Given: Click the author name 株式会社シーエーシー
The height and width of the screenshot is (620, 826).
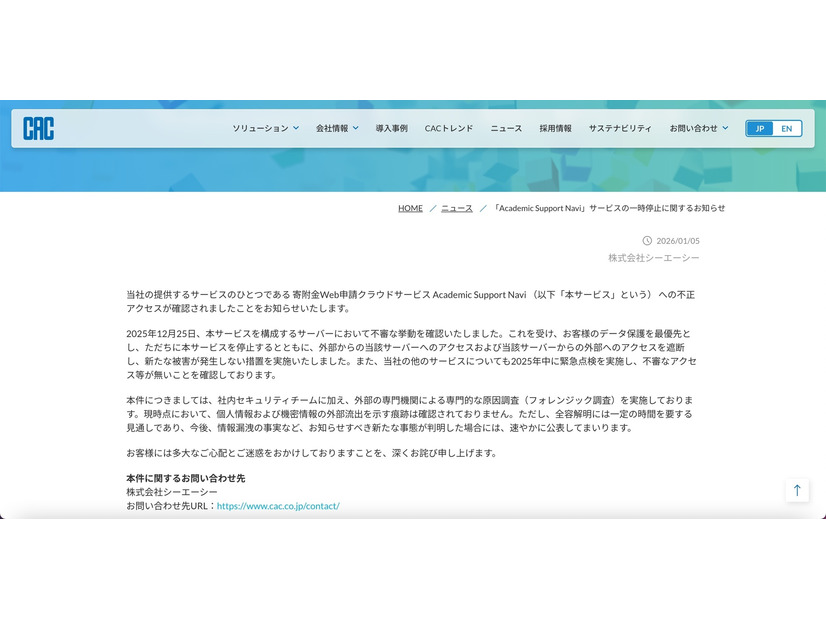Looking at the screenshot, I should tap(653, 257).
